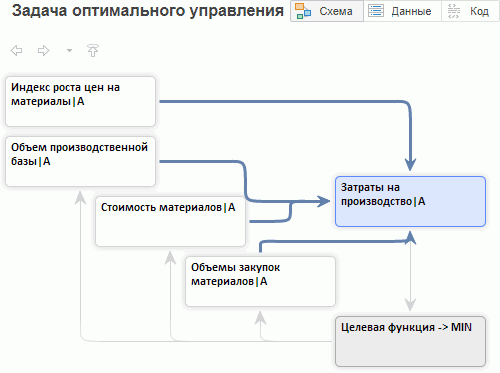Screen dimensions: 500x373
Task: Select the Стоимость материалов block
Action: pyautogui.click(x=170, y=221)
